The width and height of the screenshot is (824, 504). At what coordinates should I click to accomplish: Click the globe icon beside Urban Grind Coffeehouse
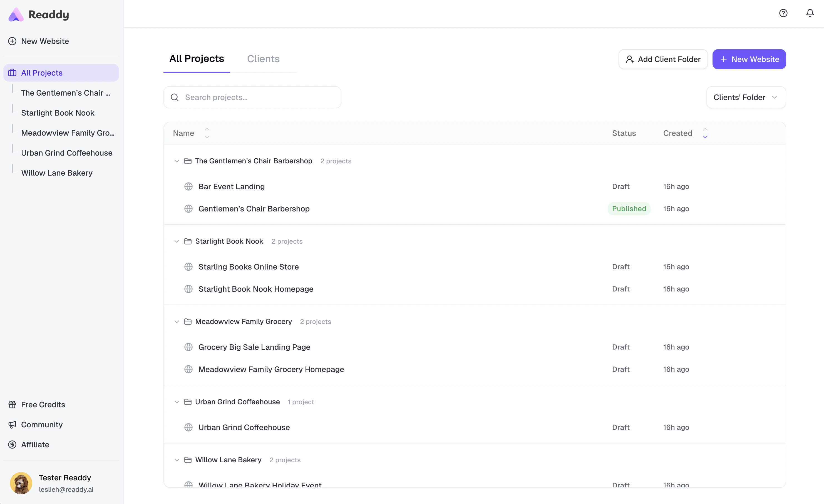[188, 427]
